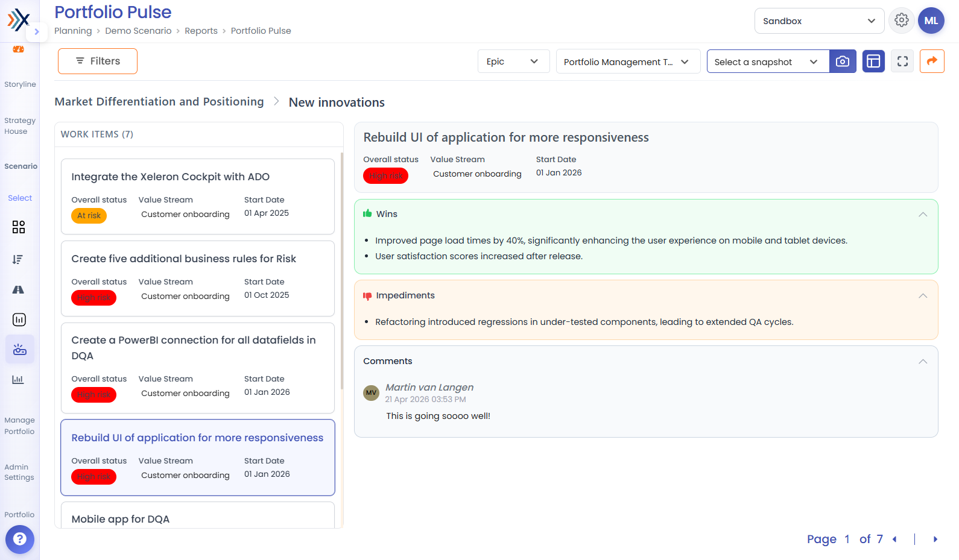Open Admin Settings in the sidebar

tap(19, 472)
